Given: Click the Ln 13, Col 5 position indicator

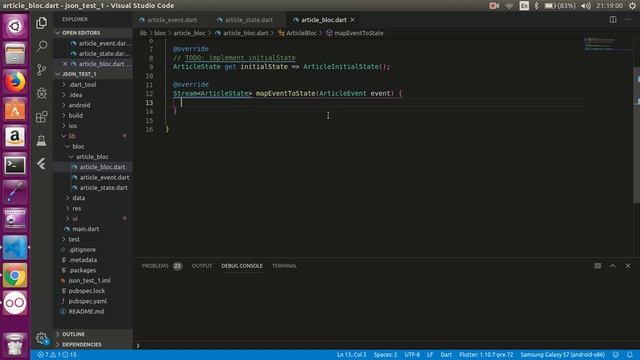Looking at the screenshot, I should point(351,355).
